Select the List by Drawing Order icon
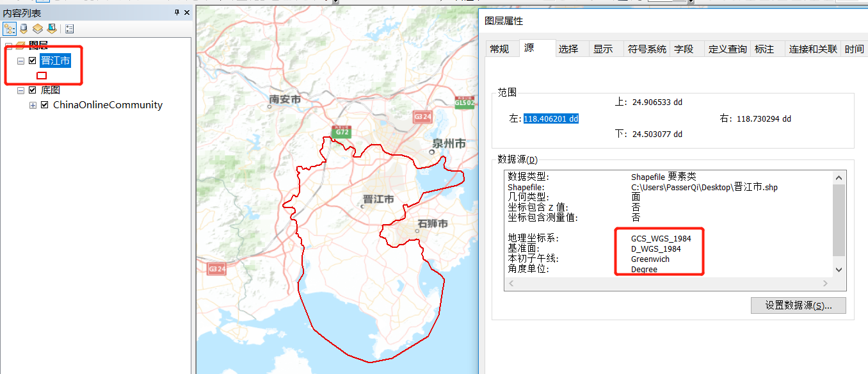 (9, 28)
